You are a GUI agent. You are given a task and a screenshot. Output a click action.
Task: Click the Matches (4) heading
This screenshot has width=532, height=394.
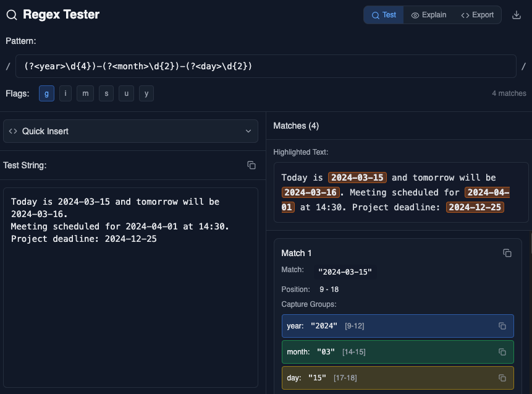[x=296, y=126]
